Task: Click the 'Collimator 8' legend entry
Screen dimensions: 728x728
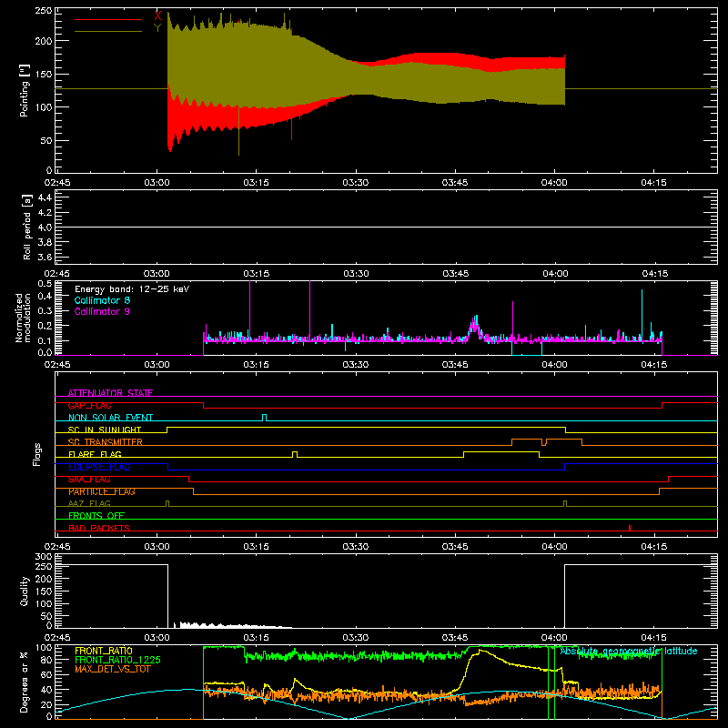Action: [102, 300]
